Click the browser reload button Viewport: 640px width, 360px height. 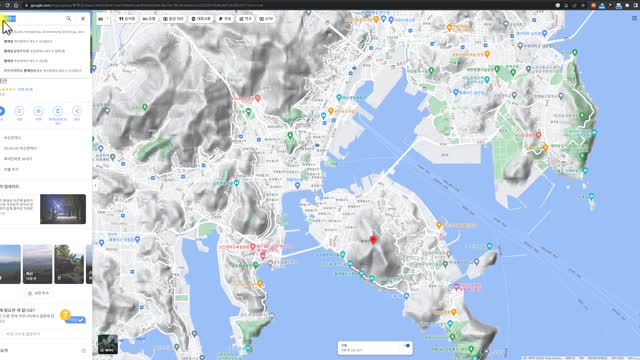click(7, 5)
